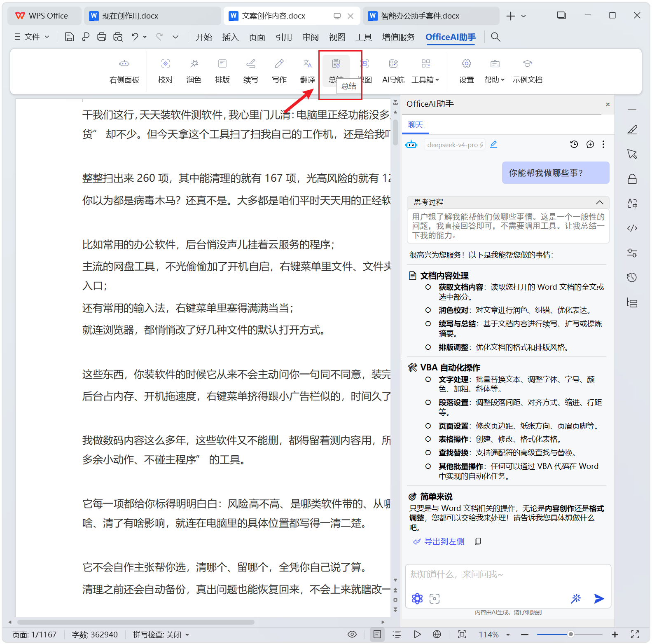
Task: Open the search magnifier in the menu bar
Action: tap(495, 37)
